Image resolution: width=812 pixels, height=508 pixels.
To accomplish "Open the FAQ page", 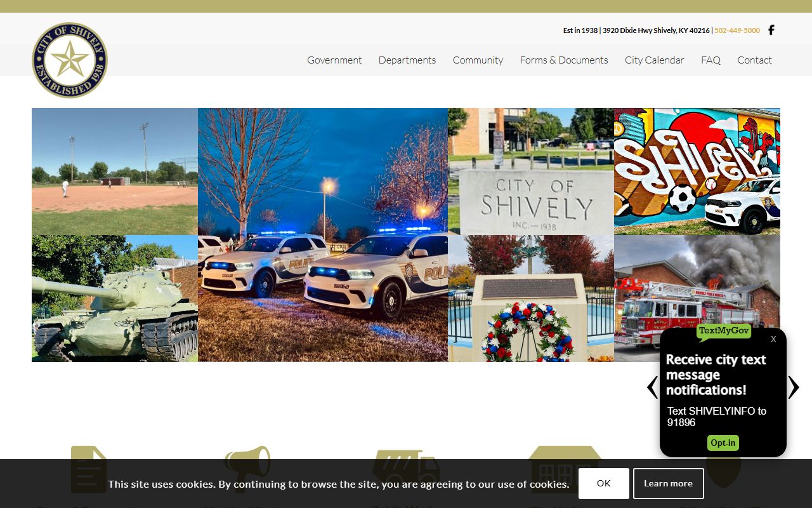I will pos(710,60).
